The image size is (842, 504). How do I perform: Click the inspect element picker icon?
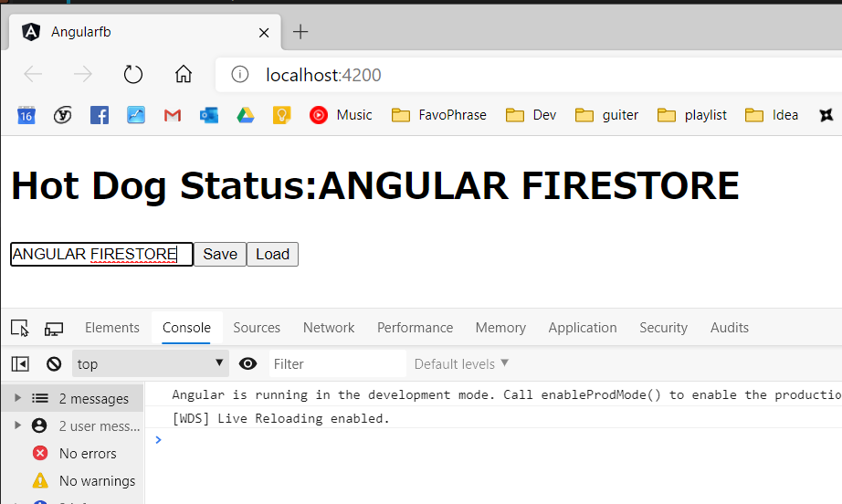[20, 328]
